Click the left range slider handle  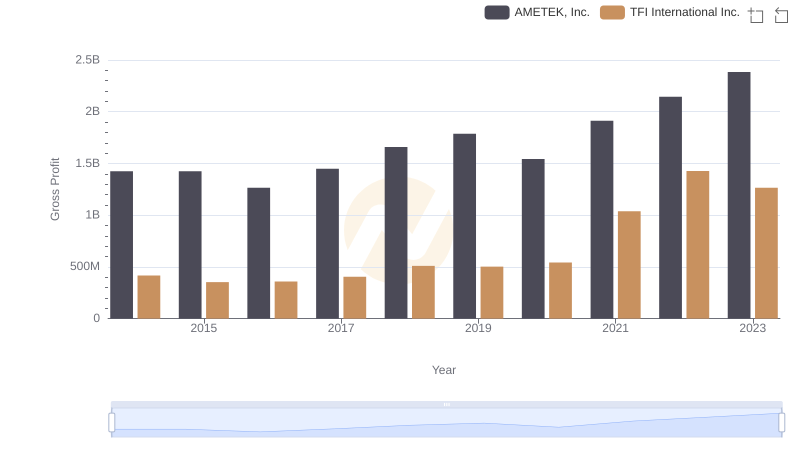(112, 423)
